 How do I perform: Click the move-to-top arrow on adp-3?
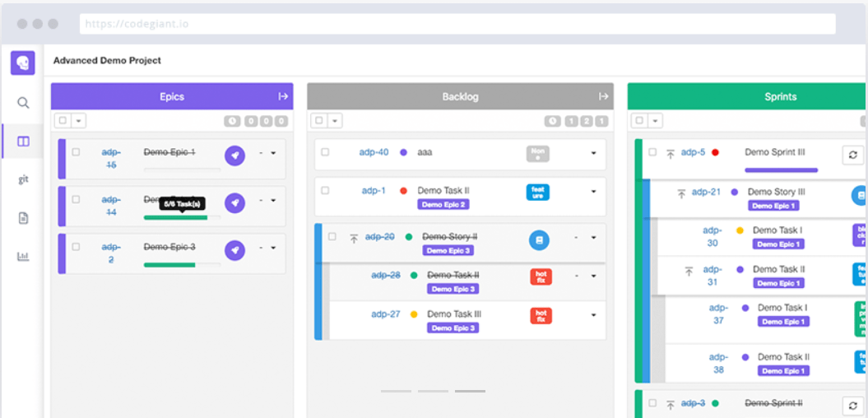pos(671,406)
